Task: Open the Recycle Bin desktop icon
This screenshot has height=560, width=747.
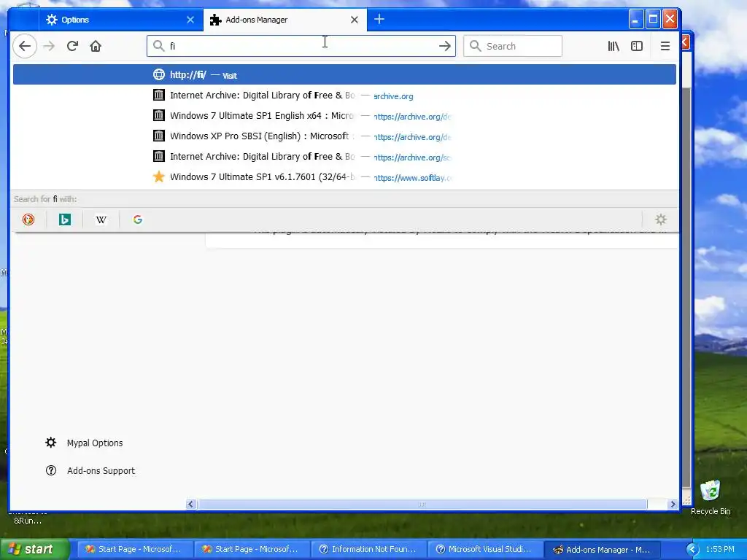Action: [x=711, y=497]
